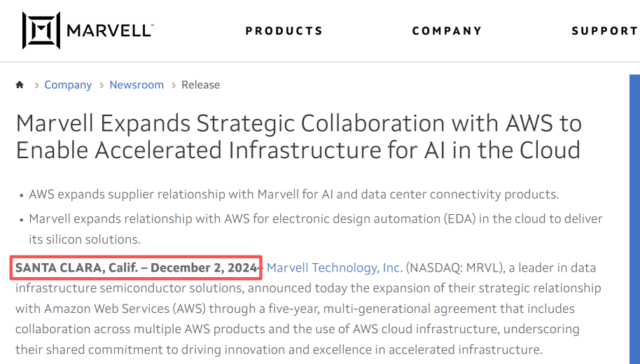Follow the Company breadcrumb link
Viewport: 640px width, 364px height.
point(68,85)
